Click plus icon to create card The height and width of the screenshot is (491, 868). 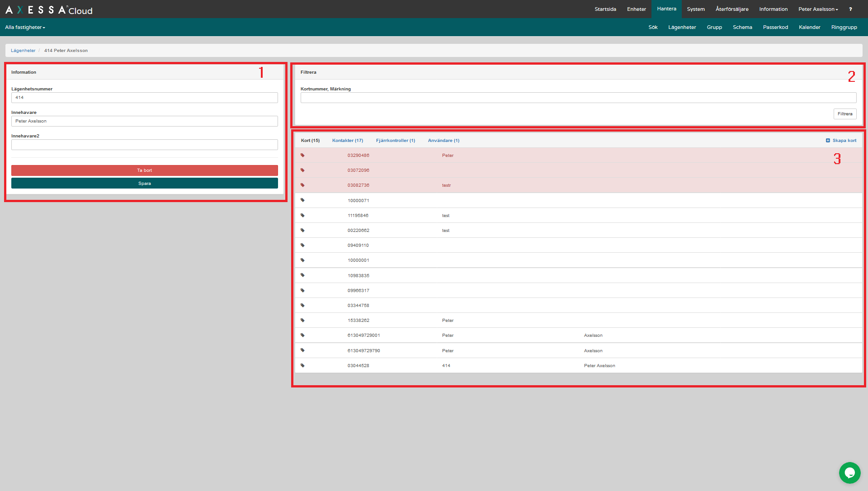click(828, 141)
